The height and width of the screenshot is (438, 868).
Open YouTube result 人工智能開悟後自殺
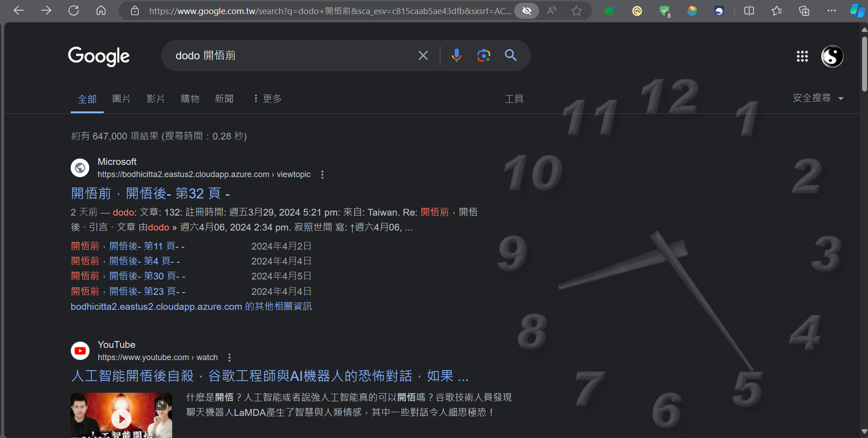270,376
